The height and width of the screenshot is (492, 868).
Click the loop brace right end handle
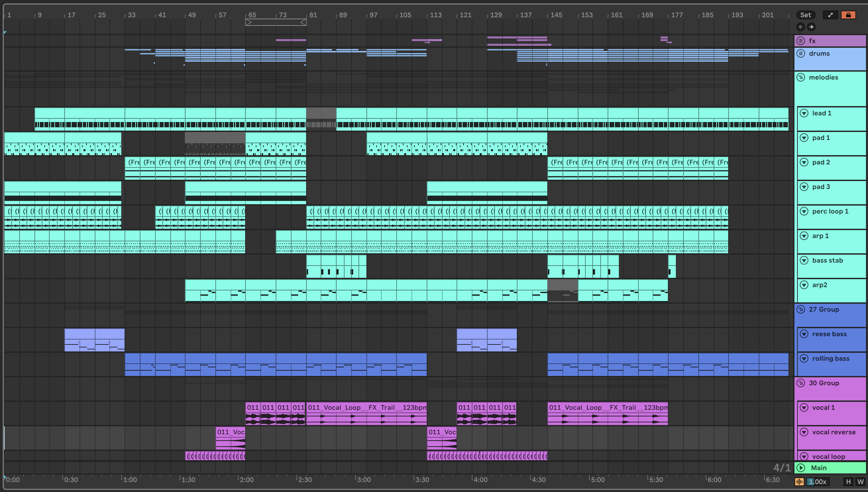tap(303, 22)
